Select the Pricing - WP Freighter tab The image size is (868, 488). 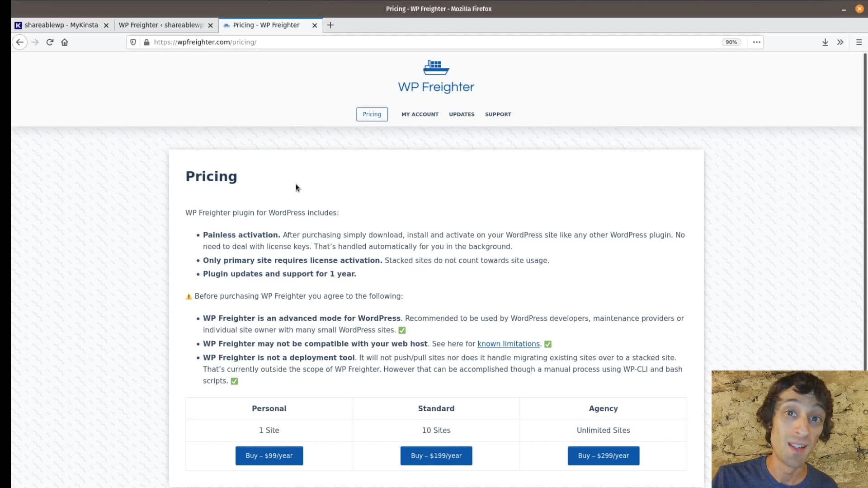(x=271, y=25)
